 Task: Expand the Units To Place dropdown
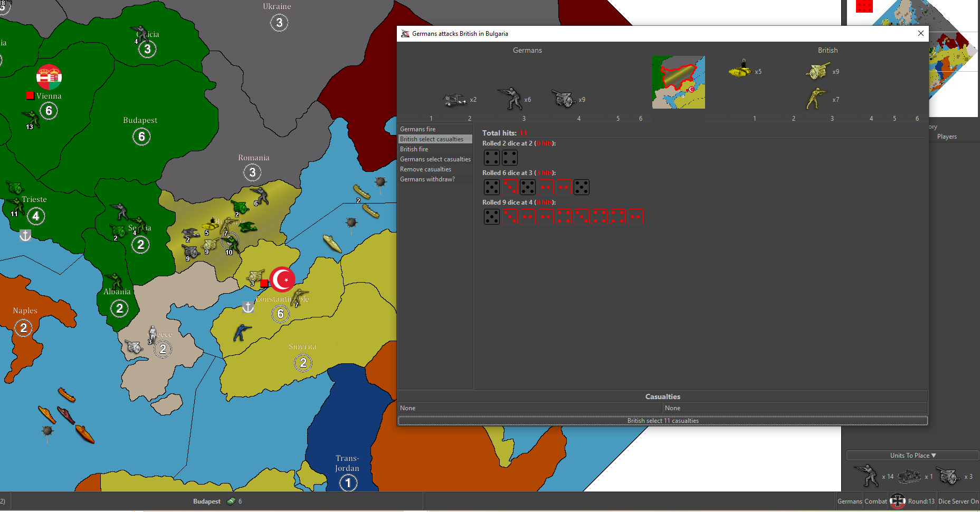[x=912, y=455]
